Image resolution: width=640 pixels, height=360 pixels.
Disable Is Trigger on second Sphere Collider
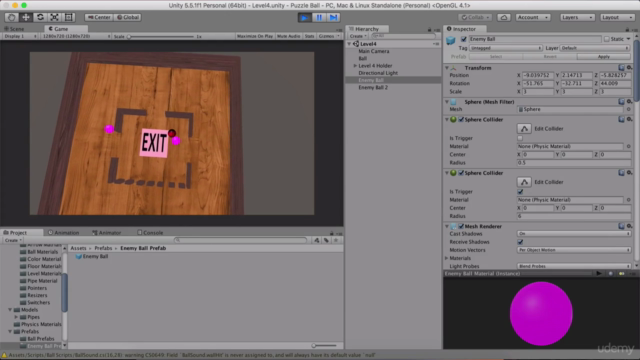(520, 192)
